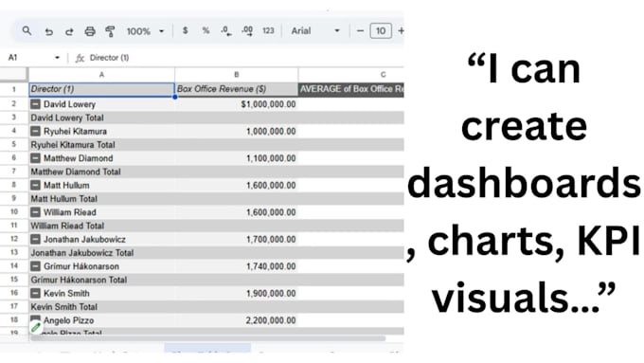Collapse the William Riead group
The width and height of the screenshot is (644, 363).
[x=35, y=212]
